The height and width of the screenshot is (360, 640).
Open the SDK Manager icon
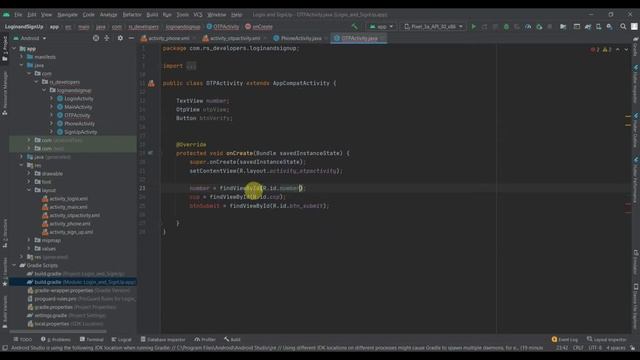(610, 27)
